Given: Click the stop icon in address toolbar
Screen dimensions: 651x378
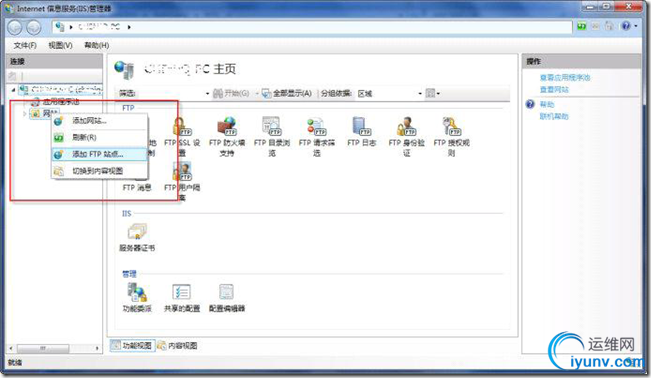Looking at the screenshot, I should pyautogui.click(x=595, y=26).
